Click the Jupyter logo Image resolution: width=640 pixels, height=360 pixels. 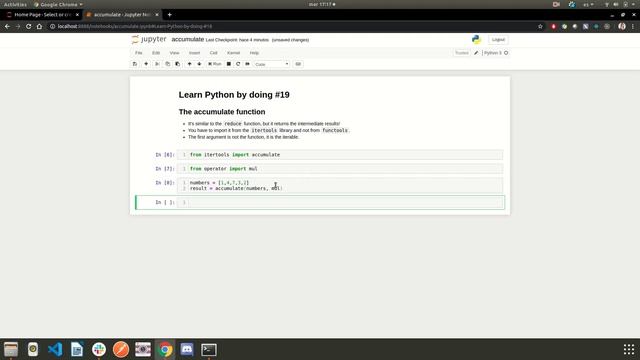[x=149, y=39]
